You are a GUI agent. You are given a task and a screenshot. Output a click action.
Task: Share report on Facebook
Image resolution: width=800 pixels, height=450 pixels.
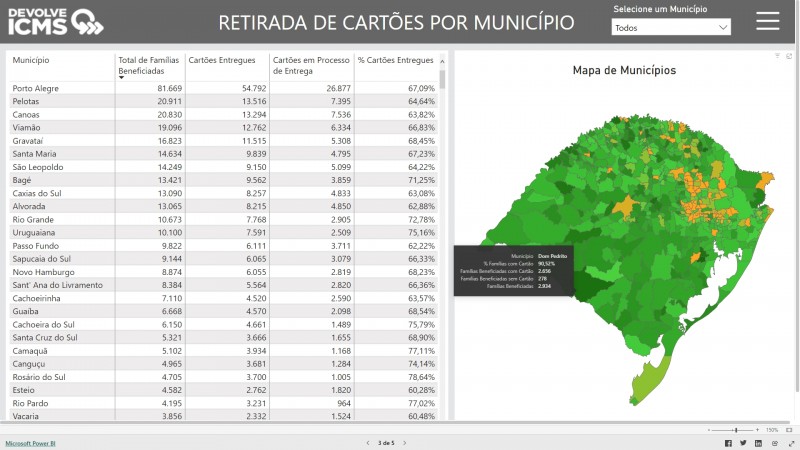coord(728,442)
